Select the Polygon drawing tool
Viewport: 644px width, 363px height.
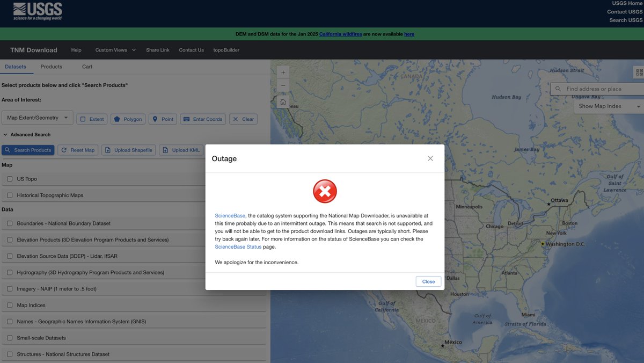[128, 119]
